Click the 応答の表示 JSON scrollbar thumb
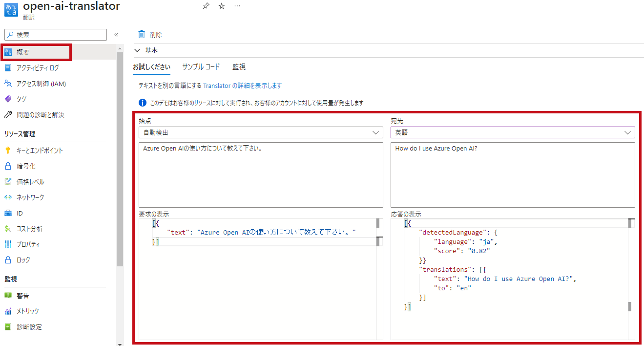The width and height of the screenshot is (644, 346). [x=630, y=223]
